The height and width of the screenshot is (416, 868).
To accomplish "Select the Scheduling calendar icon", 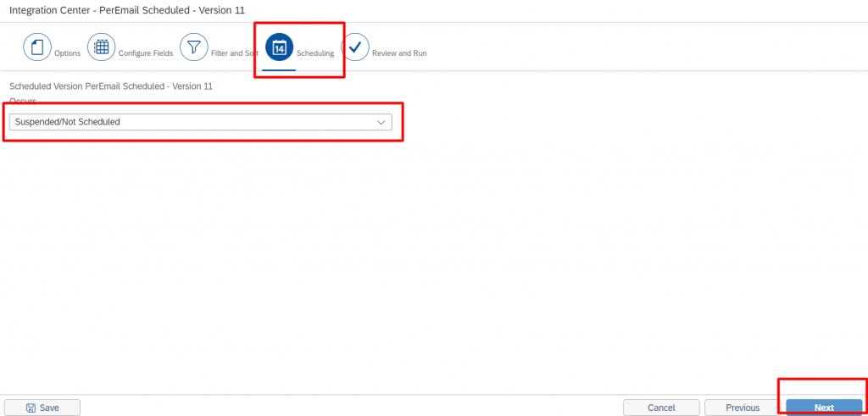I will tap(280, 47).
